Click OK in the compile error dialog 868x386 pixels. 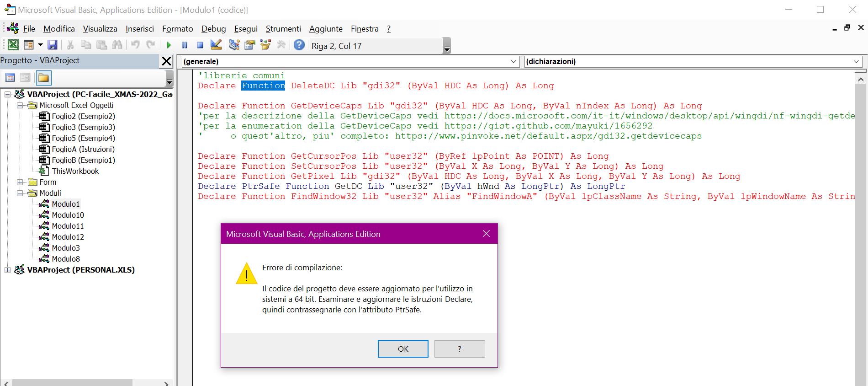(x=403, y=349)
